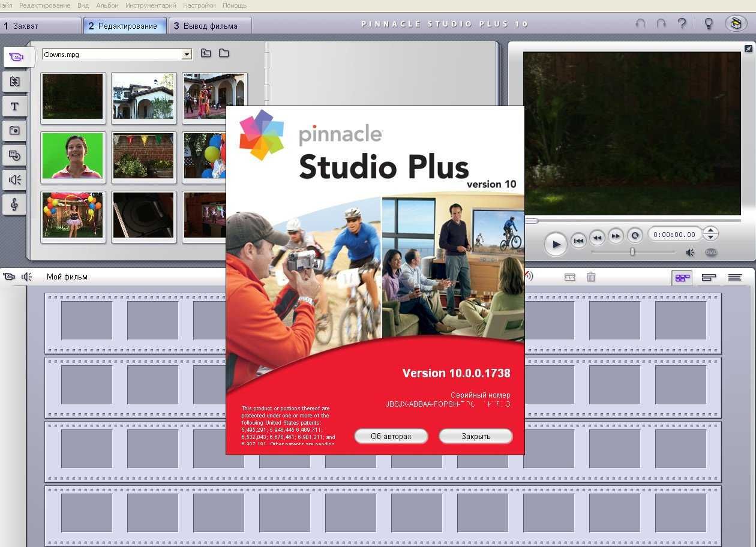Switch to the 1 Захват tab
The image size is (756, 547).
click(x=40, y=26)
